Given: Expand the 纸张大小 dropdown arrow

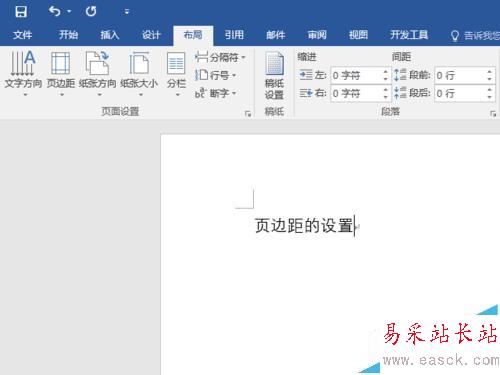Looking at the screenshot, I should click(x=141, y=95).
